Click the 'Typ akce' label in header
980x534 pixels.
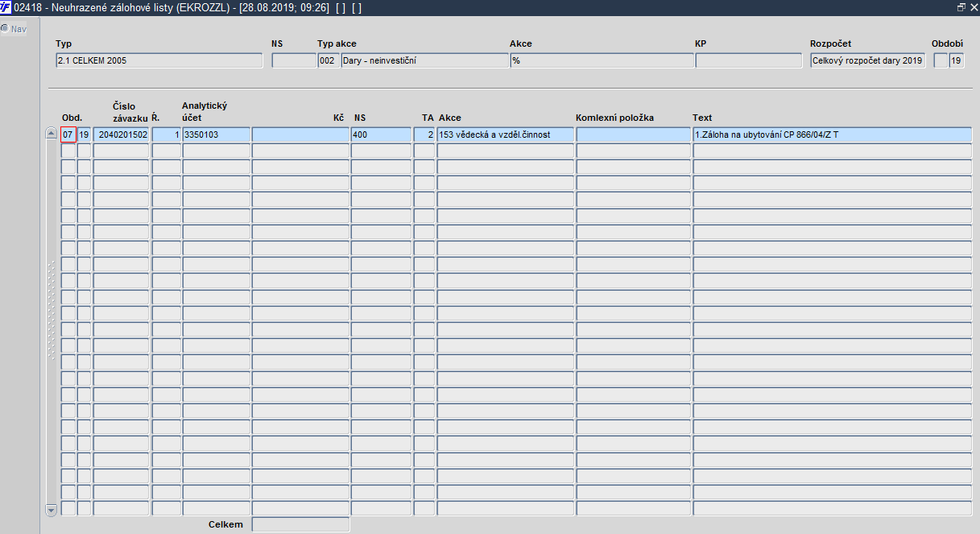[x=337, y=43]
